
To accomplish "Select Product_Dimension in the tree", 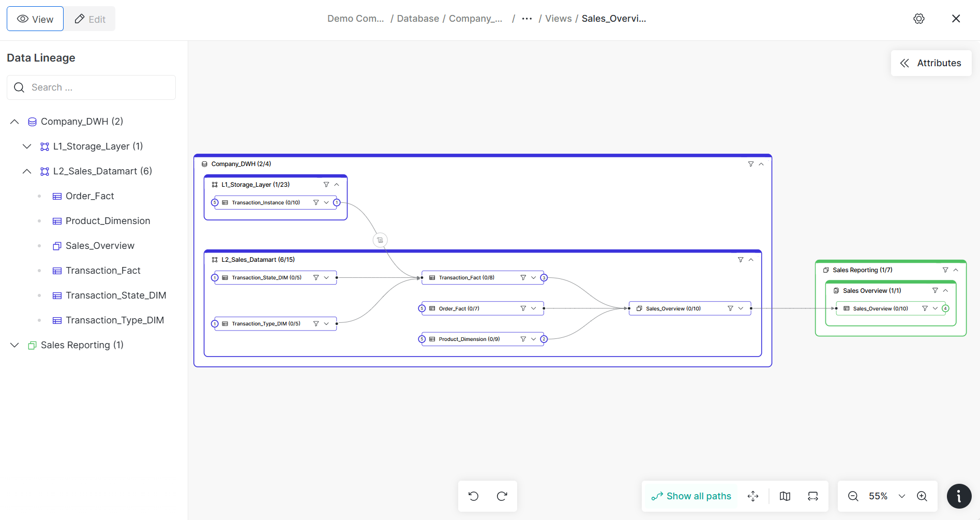I will point(108,221).
